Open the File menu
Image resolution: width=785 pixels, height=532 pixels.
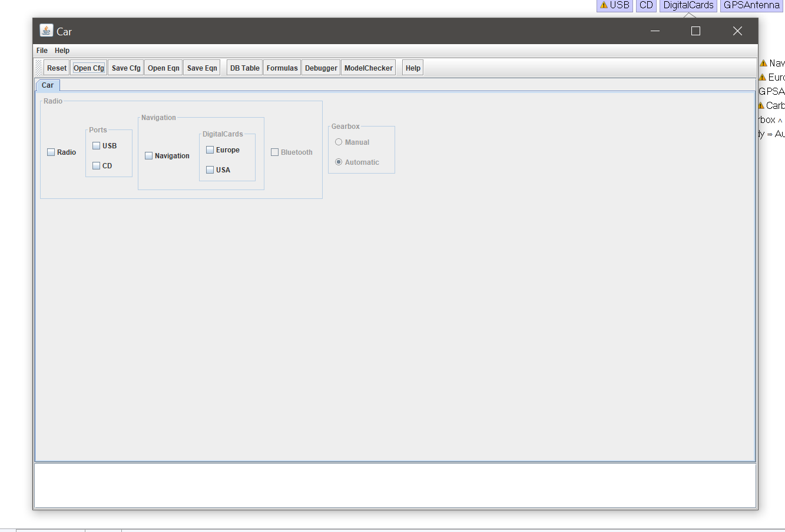pyautogui.click(x=41, y=50)
